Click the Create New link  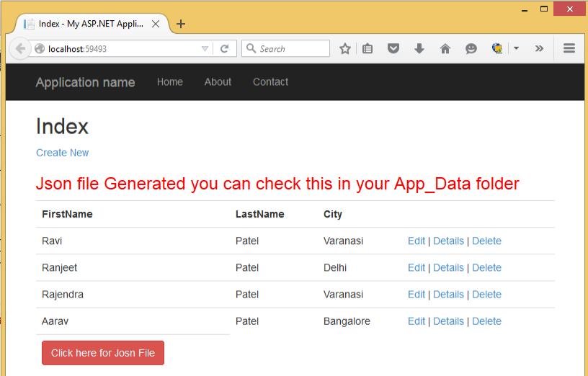(63, 153)
